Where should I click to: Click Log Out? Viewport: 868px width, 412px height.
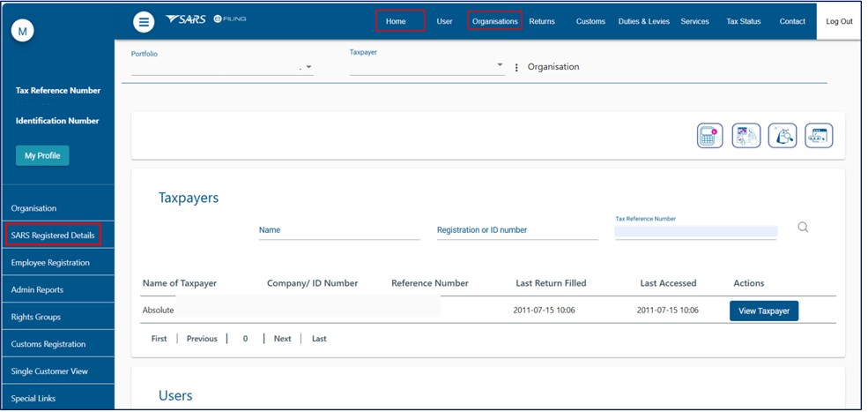coord(839,21)
